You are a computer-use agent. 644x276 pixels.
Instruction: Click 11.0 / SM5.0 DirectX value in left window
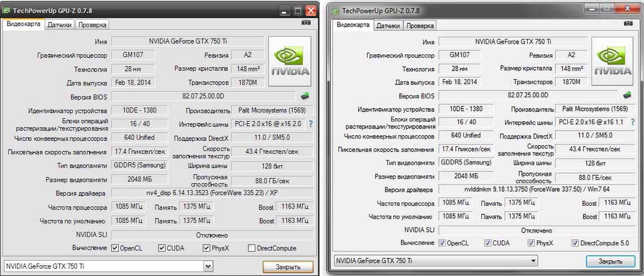click(x=272, y=137)
